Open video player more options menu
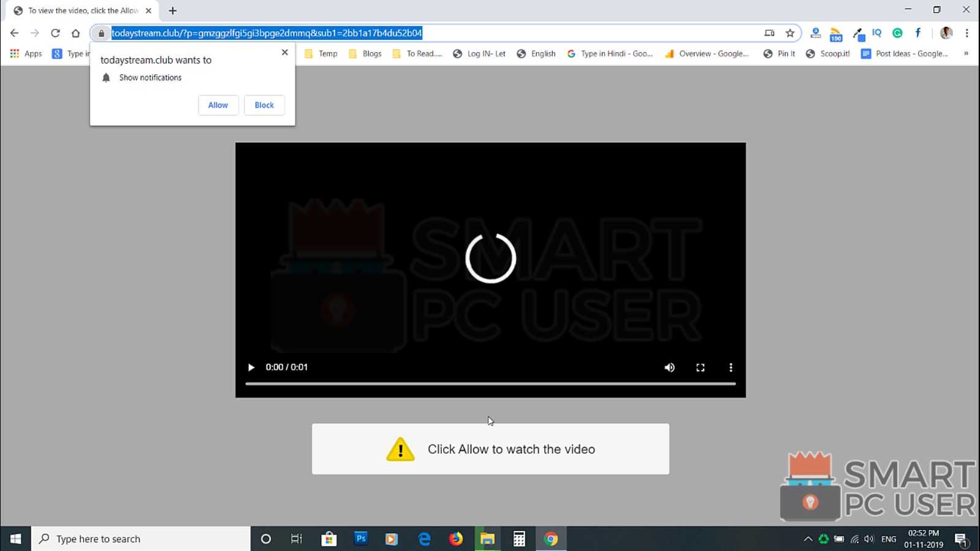This screenshot has height=551, width=980. point(731,367)
